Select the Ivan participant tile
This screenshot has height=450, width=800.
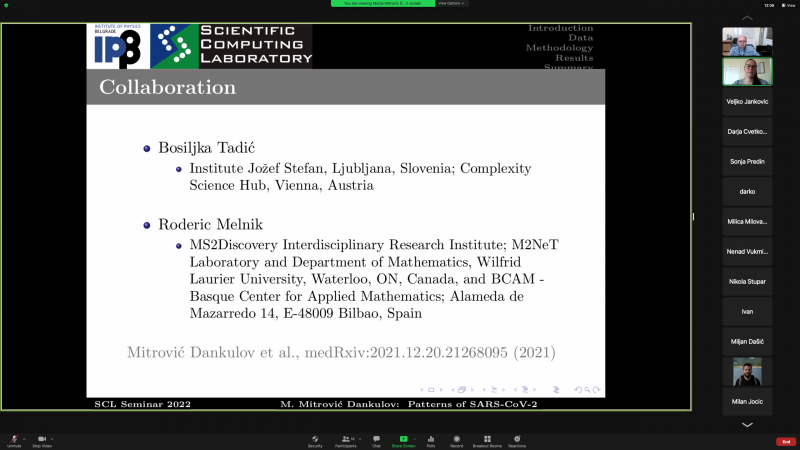pos(747,312)
